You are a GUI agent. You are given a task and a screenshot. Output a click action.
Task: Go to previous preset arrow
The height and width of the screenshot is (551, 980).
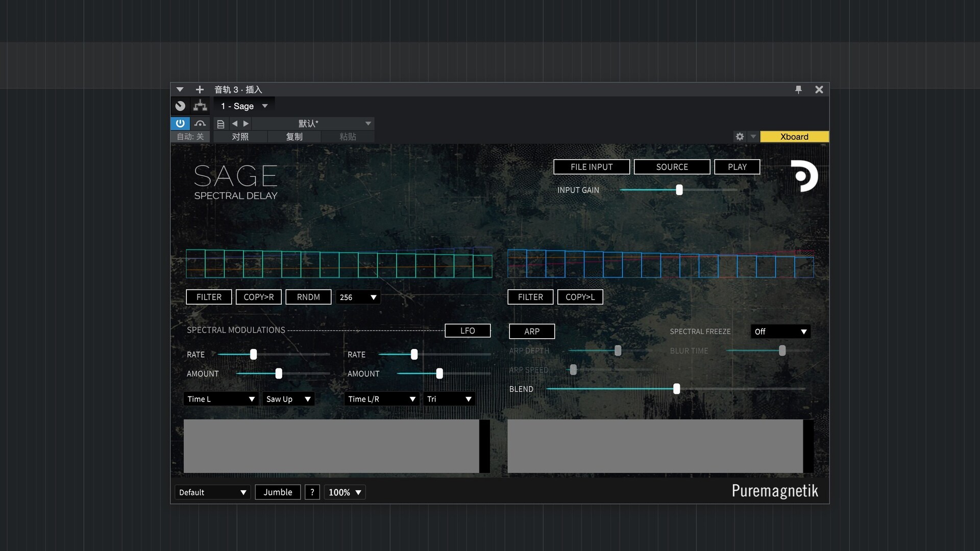pos(235,123)
